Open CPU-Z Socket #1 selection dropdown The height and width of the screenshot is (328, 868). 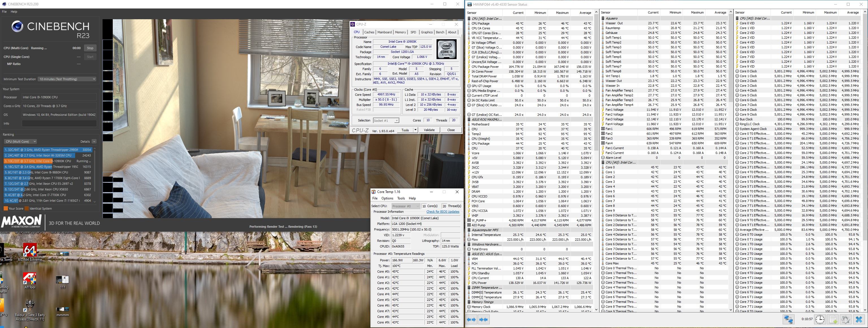point(386,121)
